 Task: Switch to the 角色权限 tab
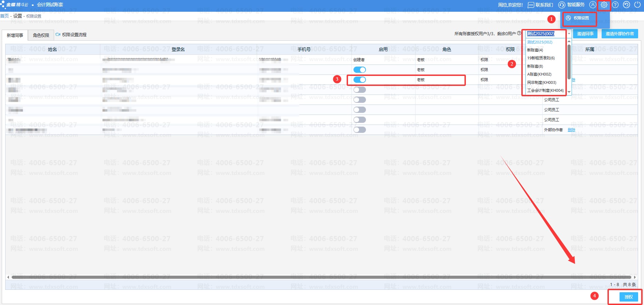(41, 35)
